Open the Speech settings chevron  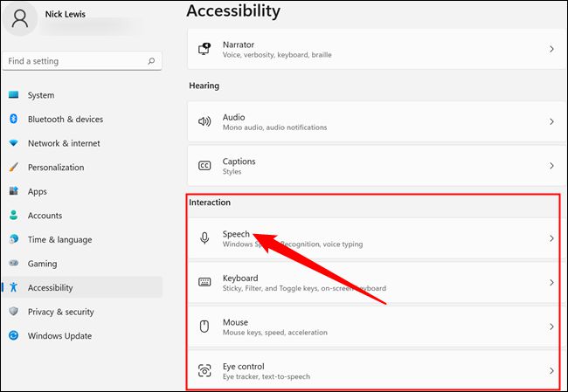coord(551,238)
